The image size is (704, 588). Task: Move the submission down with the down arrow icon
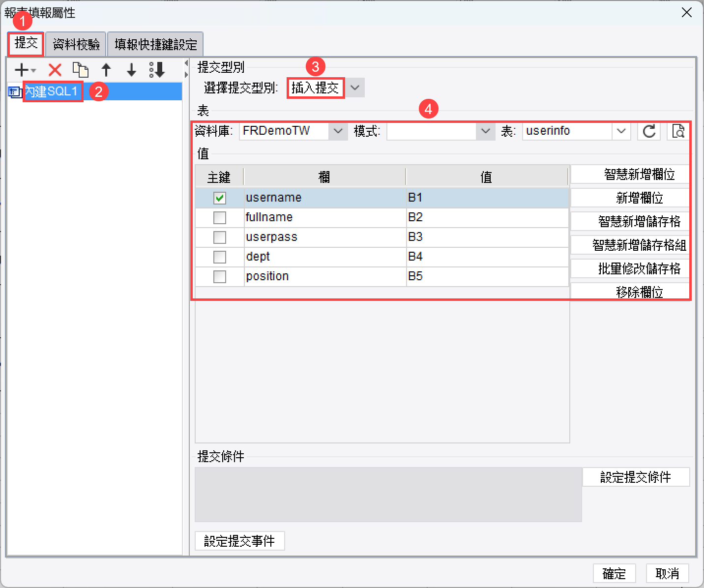[x=131, y=70]
